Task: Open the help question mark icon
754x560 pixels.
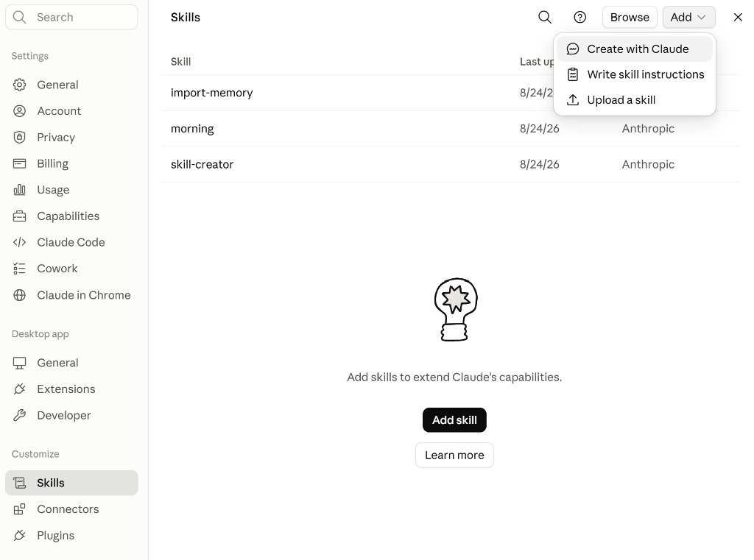Action: coord(580,18)
